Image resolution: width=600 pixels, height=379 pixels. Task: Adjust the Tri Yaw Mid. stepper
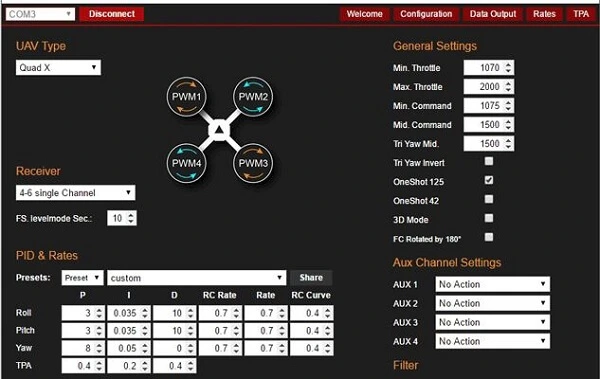point(508,144)
